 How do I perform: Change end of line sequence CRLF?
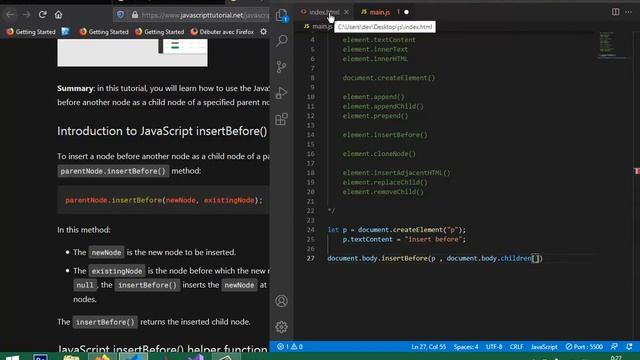(x=516, y=347)
